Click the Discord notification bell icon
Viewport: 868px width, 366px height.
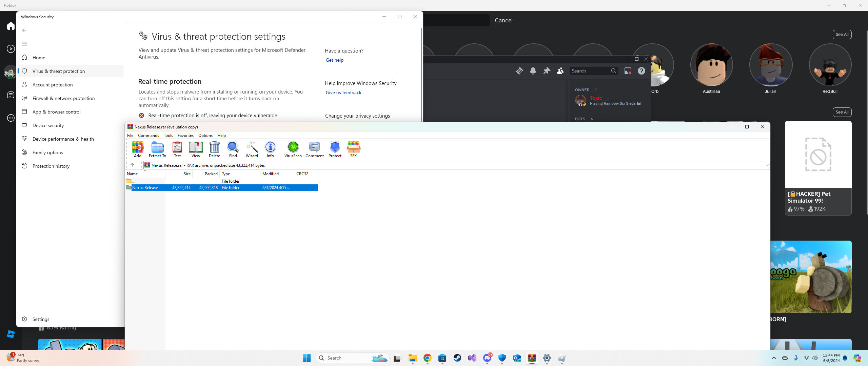[533, 71]
